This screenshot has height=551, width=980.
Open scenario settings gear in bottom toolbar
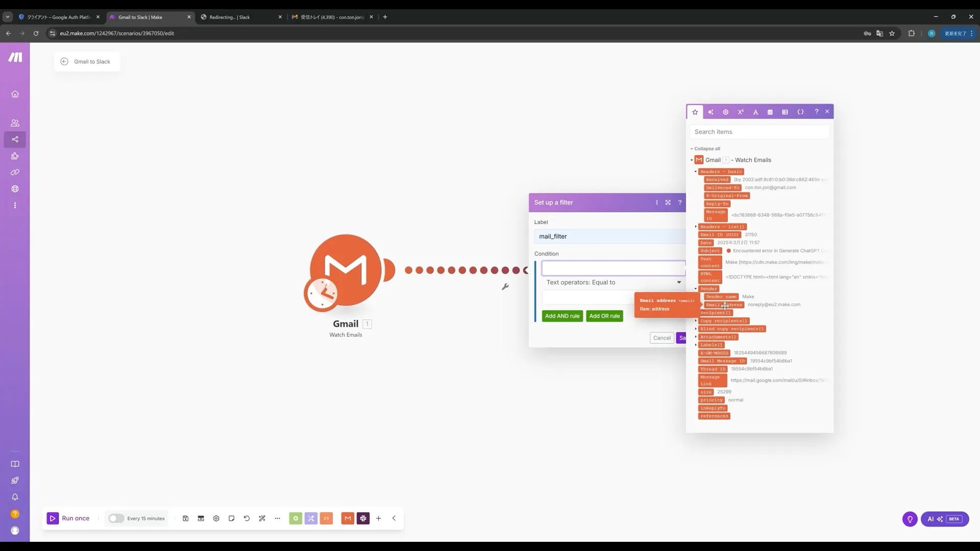[216, 518]
